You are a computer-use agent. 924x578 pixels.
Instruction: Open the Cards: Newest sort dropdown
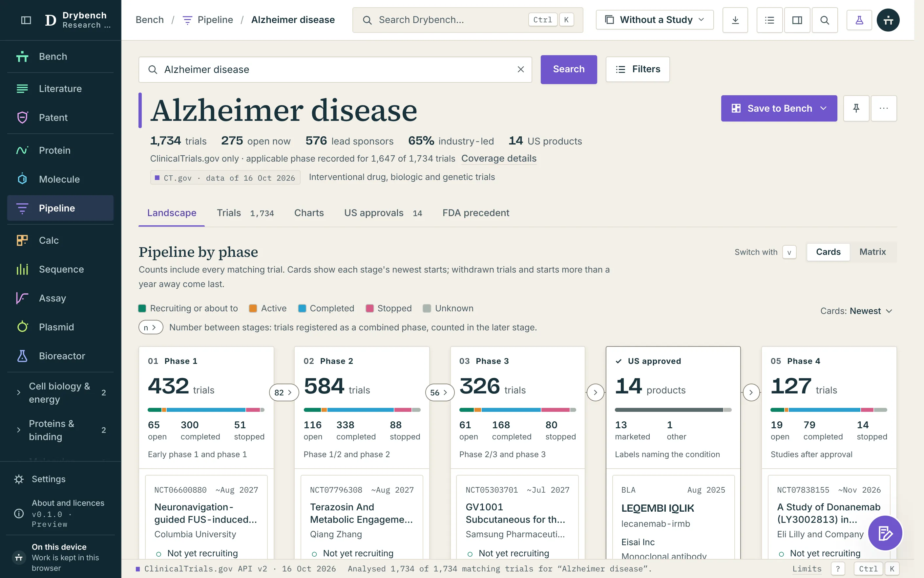856,311
